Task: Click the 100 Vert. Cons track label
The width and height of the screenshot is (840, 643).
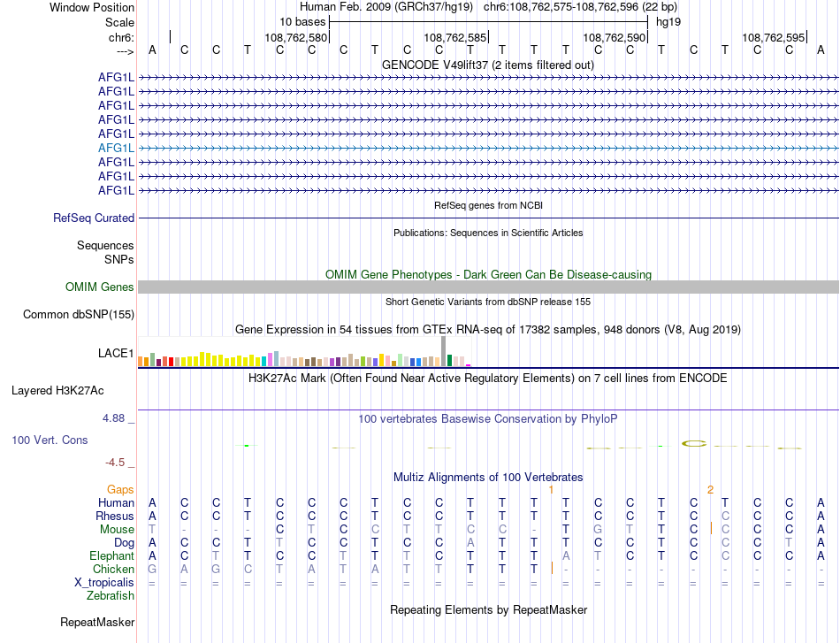Action: [x=50, y=440]
